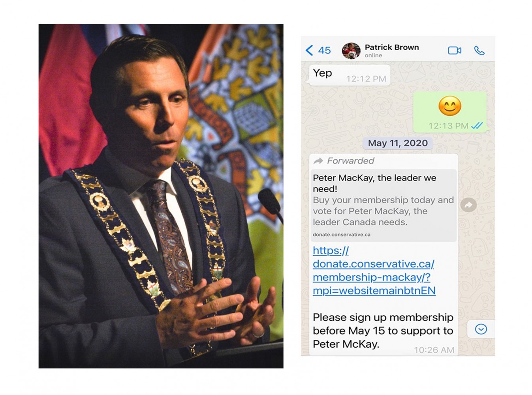Select the photo of the man in mayoral chain
The image size is (532, 395).
(161, 196)
